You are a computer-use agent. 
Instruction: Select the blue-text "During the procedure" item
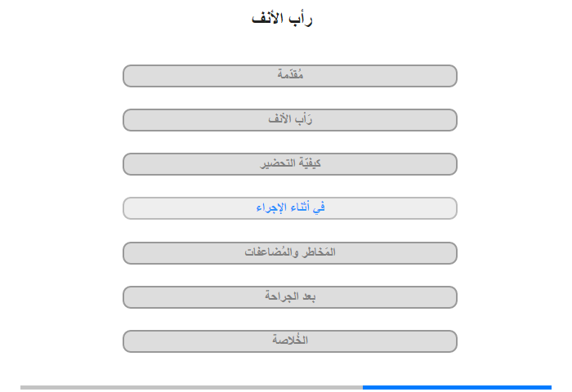289,208
